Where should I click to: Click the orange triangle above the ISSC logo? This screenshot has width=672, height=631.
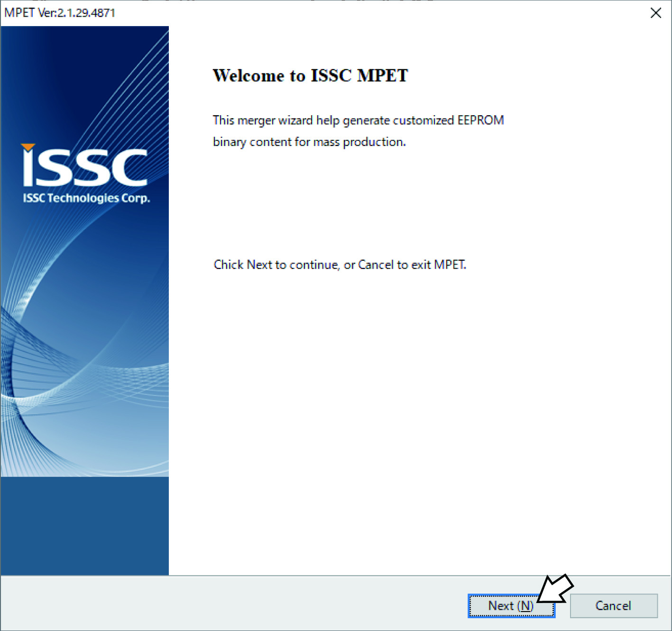(28, 147)
